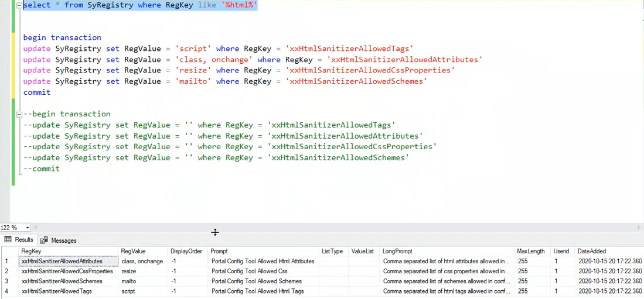The image size is (644, 299).
Task: Click the DisplayOrder -1 cell for AllowedTags row
Action: tap(188, 291)
